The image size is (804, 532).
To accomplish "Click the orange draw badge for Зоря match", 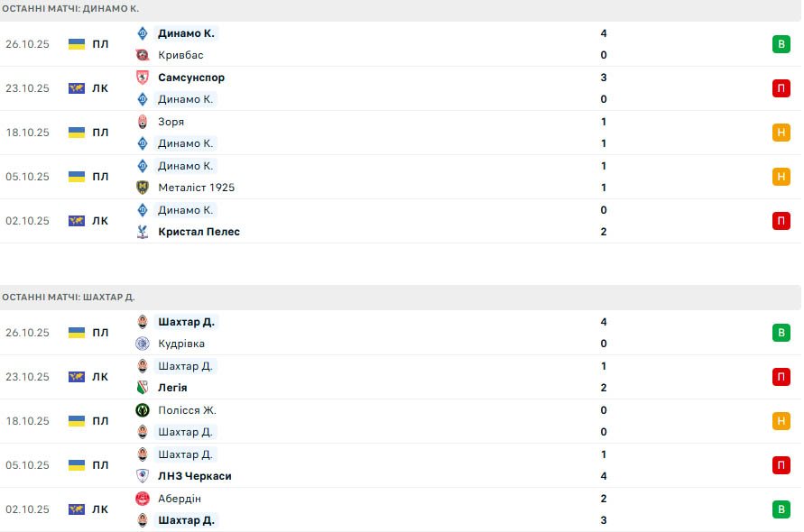I will pyautogui.click(x=781, y=133).
